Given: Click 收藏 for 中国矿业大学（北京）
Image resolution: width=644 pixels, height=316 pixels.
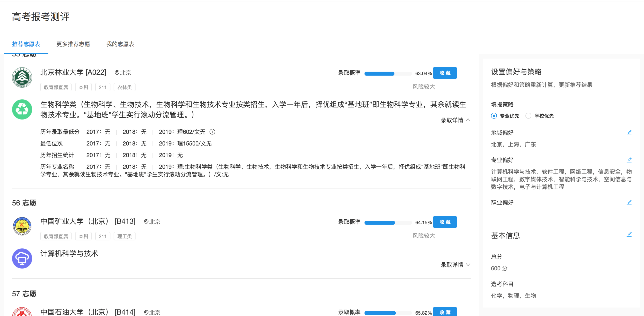Looking at the screenshot, I should (445, 222).
